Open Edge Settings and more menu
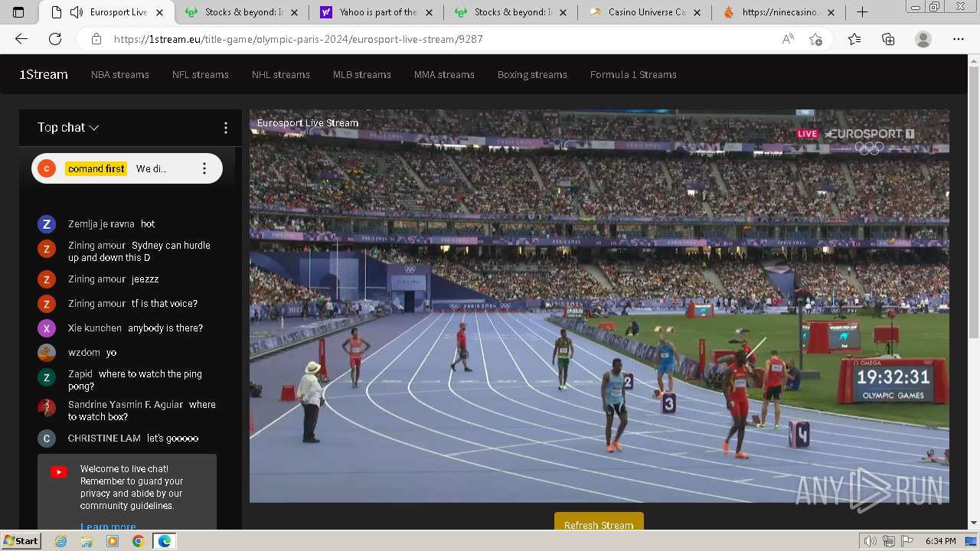This screenshot has height=551, width=980. (x=959, y=39)
